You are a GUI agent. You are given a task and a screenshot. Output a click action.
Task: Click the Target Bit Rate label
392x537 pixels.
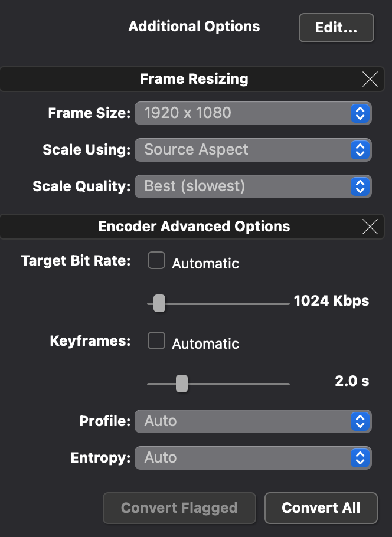[76, 261]
